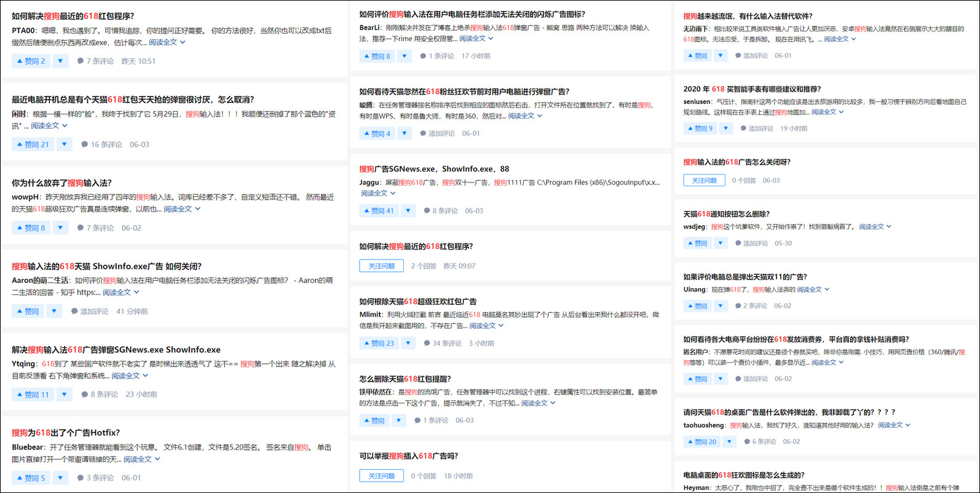
Task: Toggle the 赞同 9 upvote on seniusen's answer
Action: click(700, 128)
